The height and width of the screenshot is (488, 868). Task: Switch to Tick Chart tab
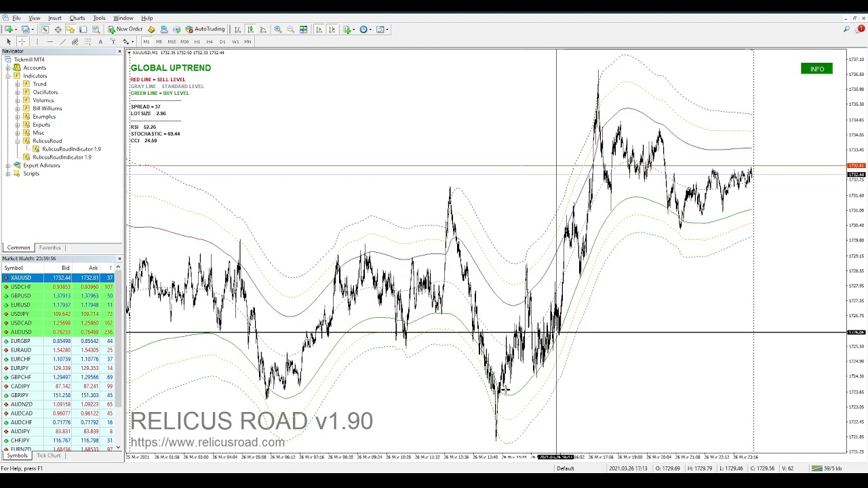[x=48, y=455]
